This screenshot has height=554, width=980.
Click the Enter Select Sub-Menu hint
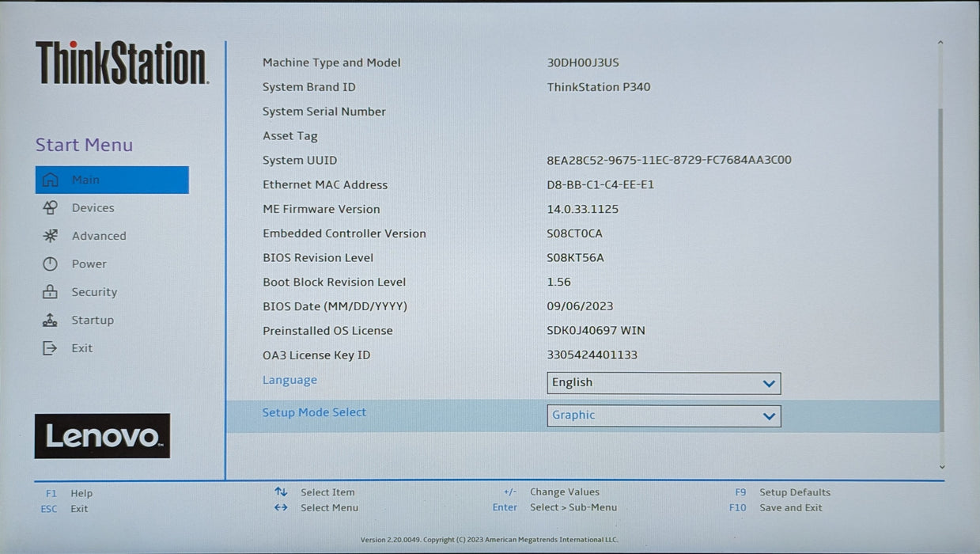pos(554,507)
